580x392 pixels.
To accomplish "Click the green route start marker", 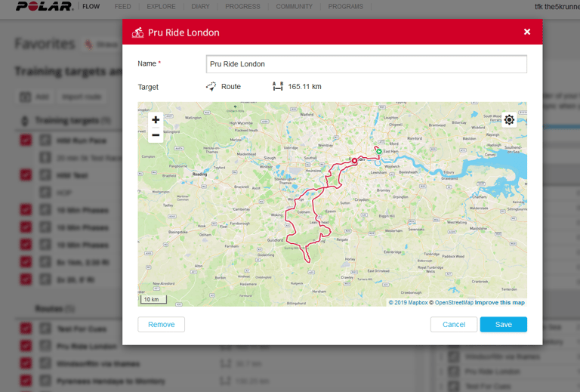I will (379, 151).
